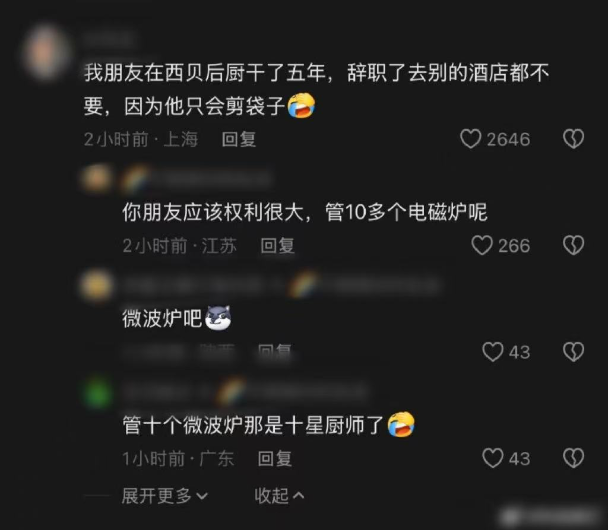Like the 电磁炉 reply with 266 likes
Viewport: 608px width, 530px height.
482,245
